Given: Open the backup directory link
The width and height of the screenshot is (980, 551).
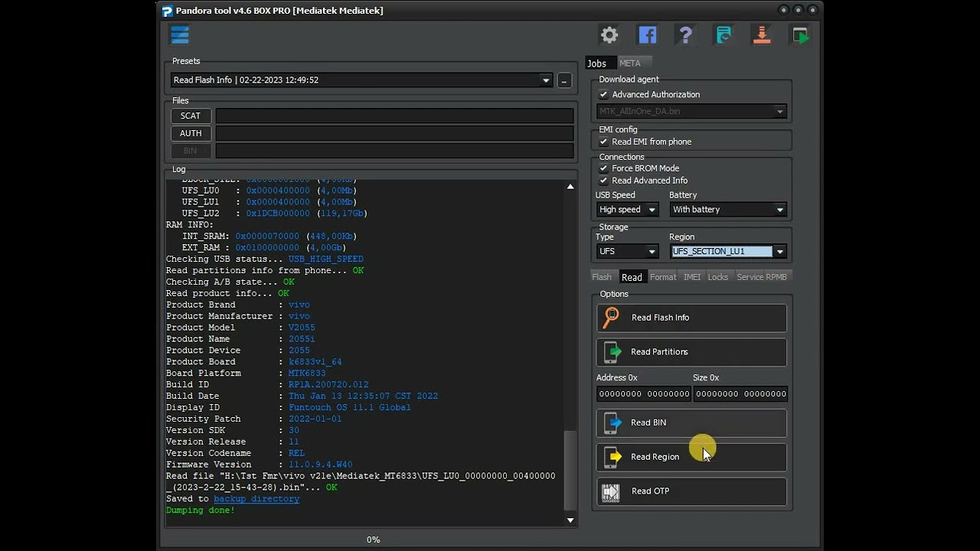Looking at the screenshot, I should point(256,499).
